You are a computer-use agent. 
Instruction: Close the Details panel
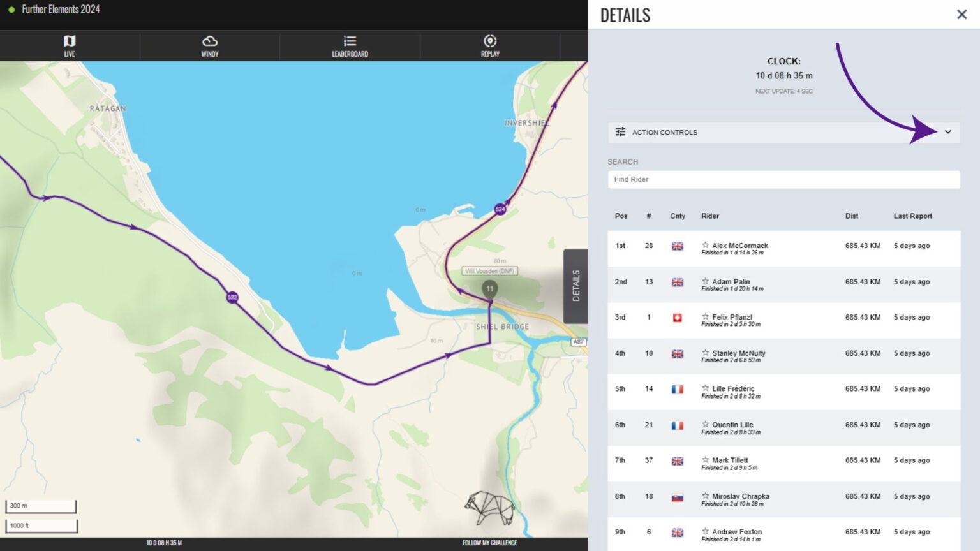pyautogui.click(x=961, y=15)
